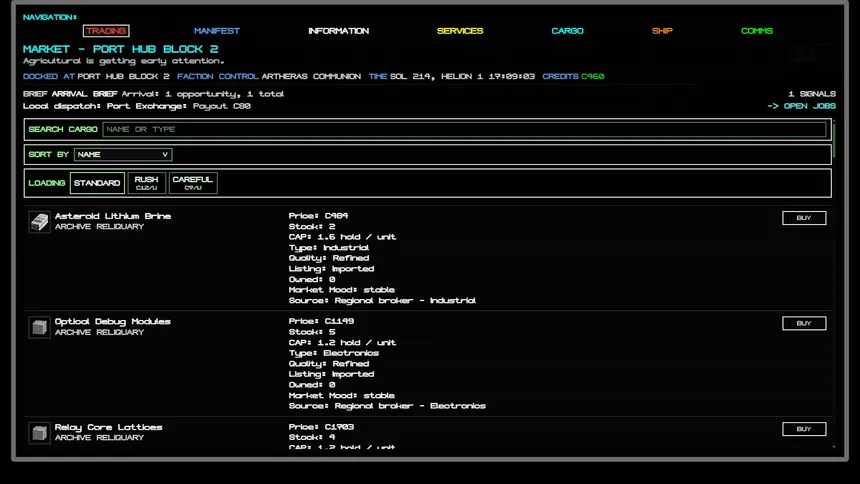
Task: Click Source: Regional broker - Industrial text
Action: click(x=382, y=301)
